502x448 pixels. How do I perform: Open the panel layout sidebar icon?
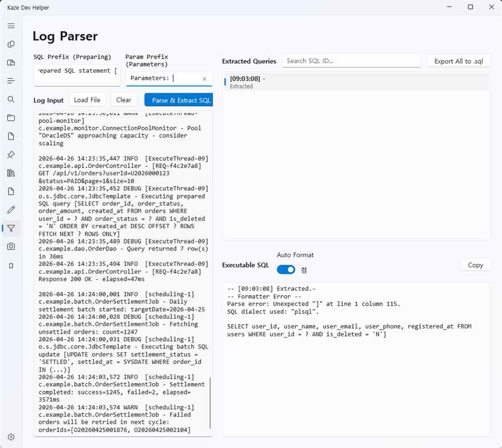click(x=11, y=63)
